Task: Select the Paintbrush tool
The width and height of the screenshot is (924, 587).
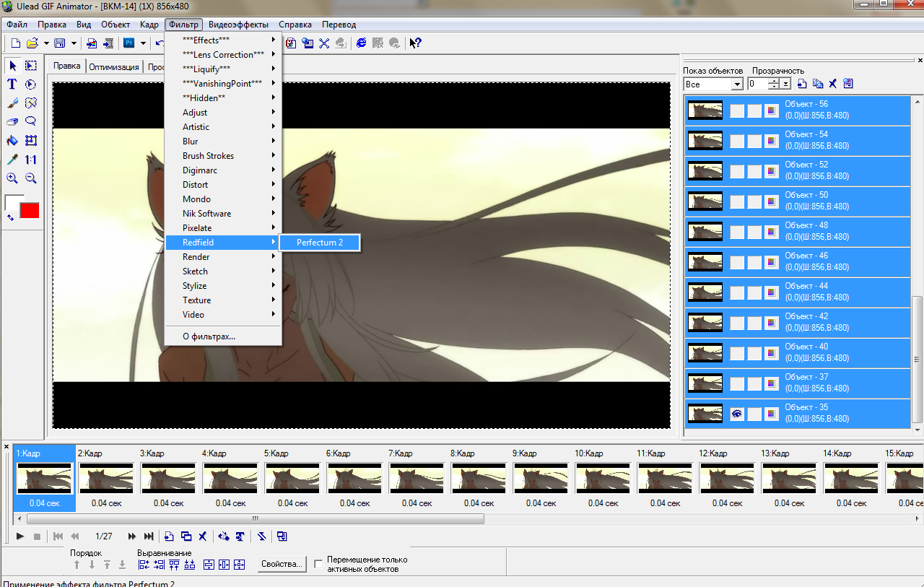Action: (x=12, y=103)
